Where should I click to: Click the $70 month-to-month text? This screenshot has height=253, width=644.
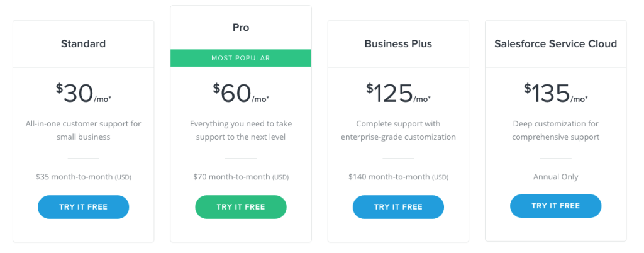click(241, 177)
